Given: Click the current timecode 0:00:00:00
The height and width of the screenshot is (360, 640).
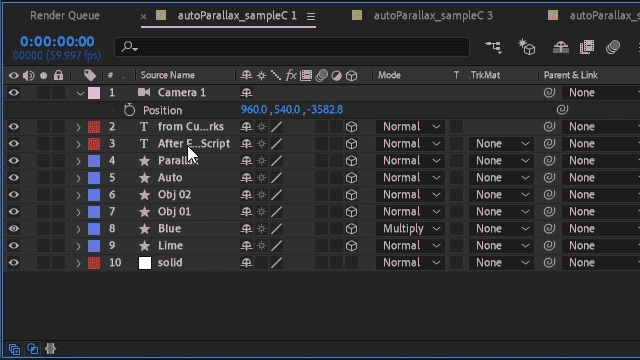Looking at the screenshot, I should pyautogui.click(x=57, y=41).
